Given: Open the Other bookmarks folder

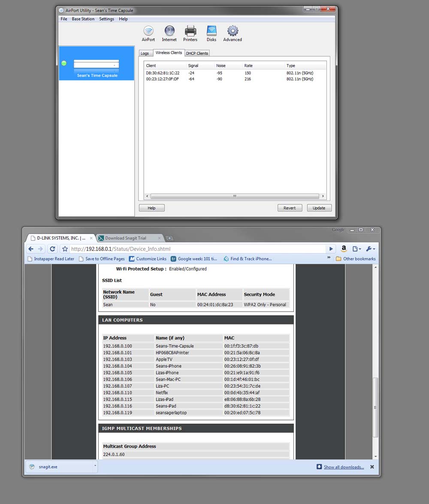Looking at the screenshot, I should (x=356, y=259).
